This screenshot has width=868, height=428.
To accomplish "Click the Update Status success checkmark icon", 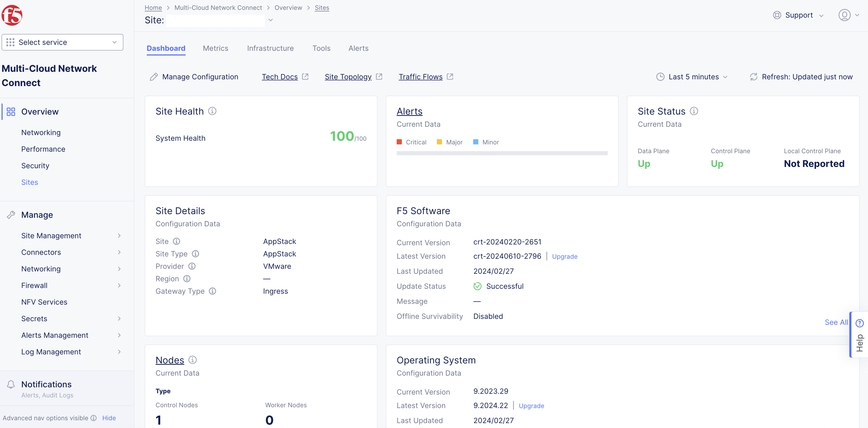I will 478,286.
